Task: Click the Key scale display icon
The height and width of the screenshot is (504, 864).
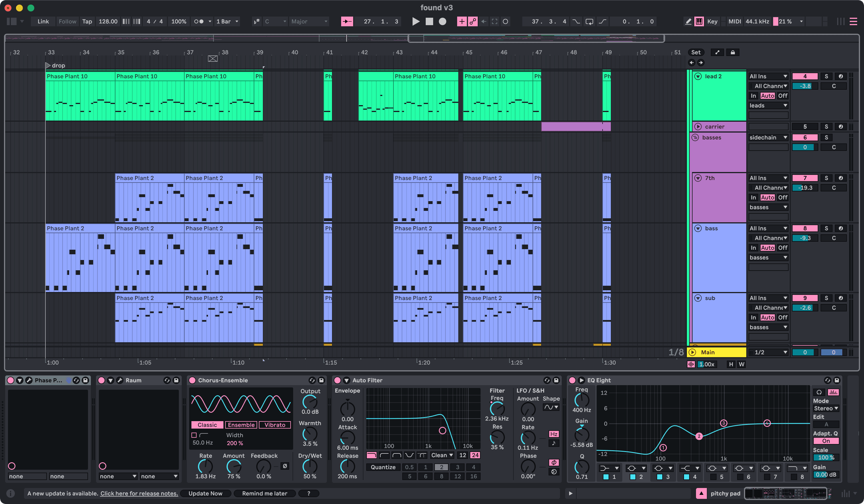Action: [x=698, y=22]
